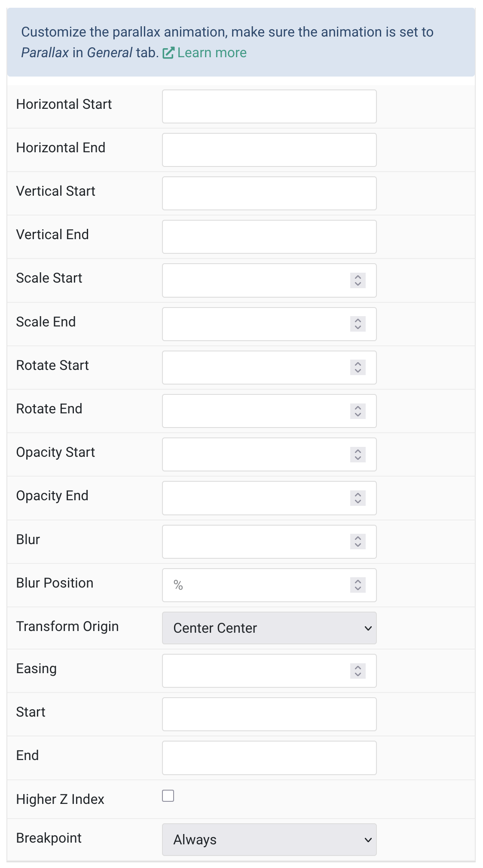The height and width of the screenshot is (868, 483).
Task: Click into the Start text field
Action: (269, 714)
